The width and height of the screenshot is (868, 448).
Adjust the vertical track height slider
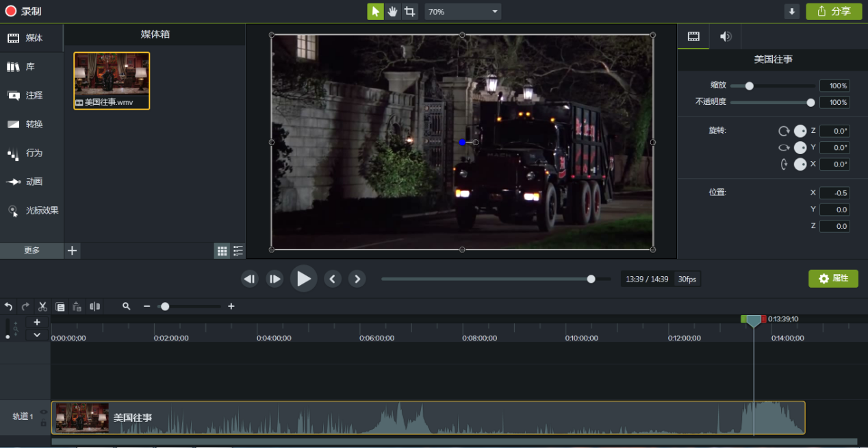[x=8, y=329]
